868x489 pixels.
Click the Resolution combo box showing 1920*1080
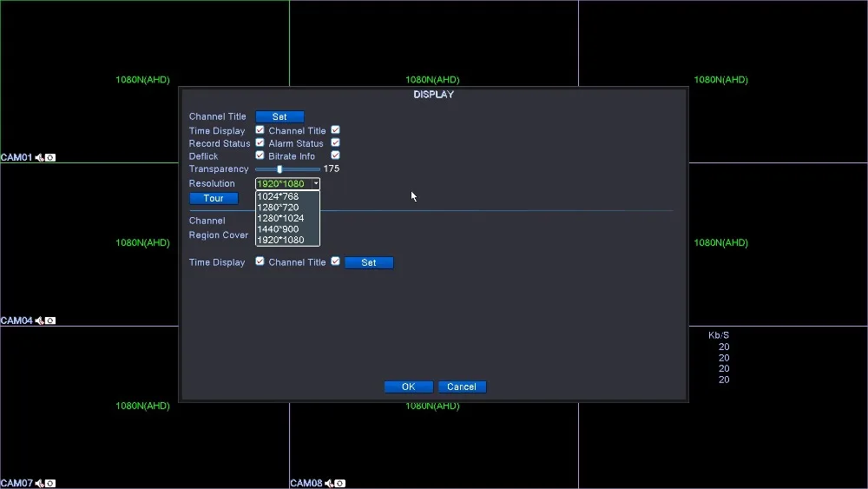[x=287, y=183]
